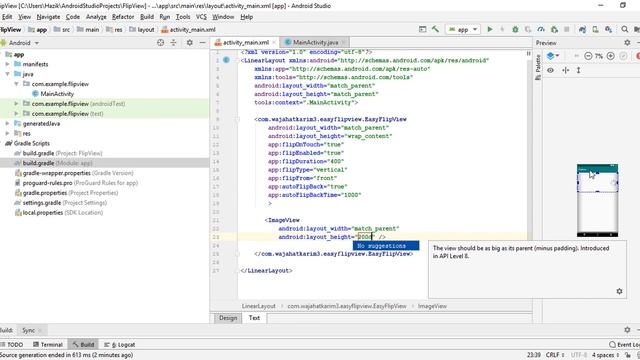This screenshot has width=640, height=360.
Task: Open the gear in the documentation popup
Action: pos(619,291)
